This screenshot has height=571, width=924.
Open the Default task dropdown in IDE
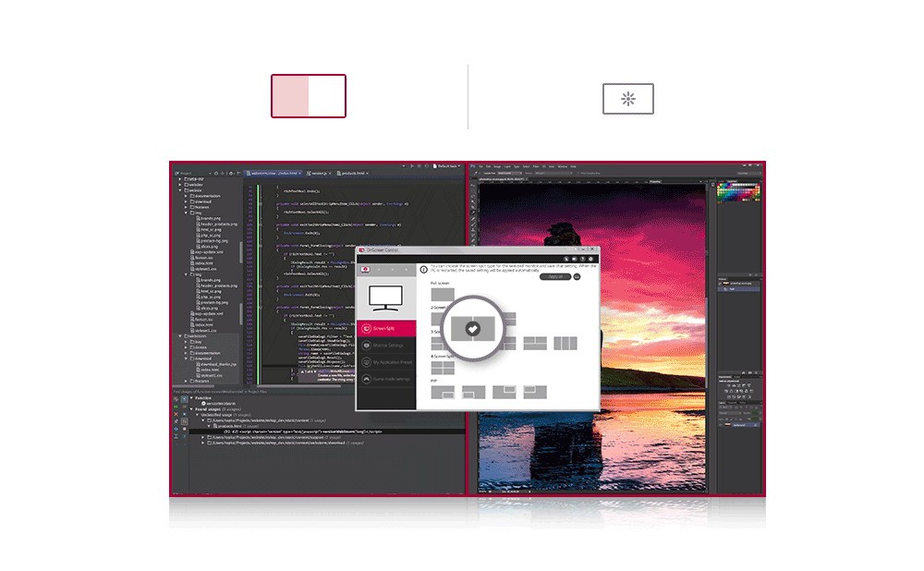[x=447, y=166]
